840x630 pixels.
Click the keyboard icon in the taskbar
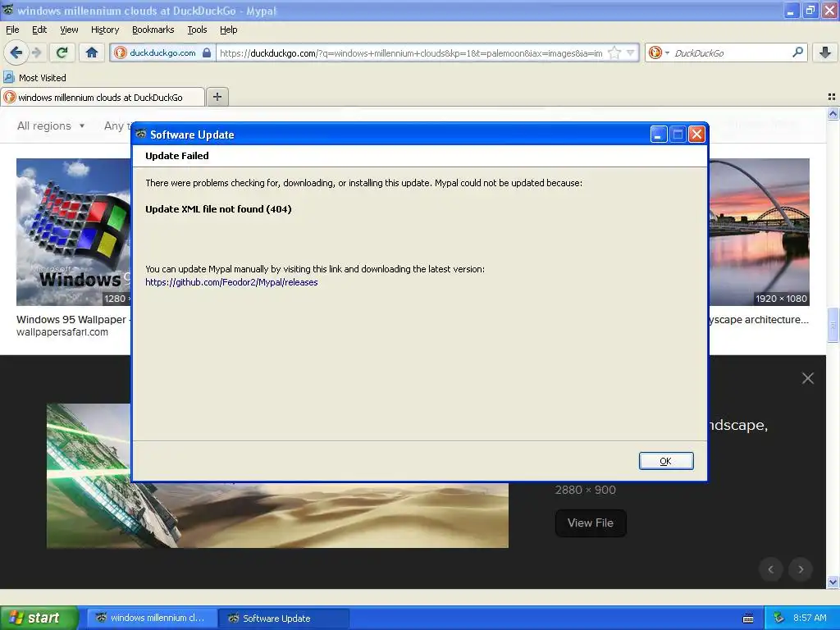748,619
